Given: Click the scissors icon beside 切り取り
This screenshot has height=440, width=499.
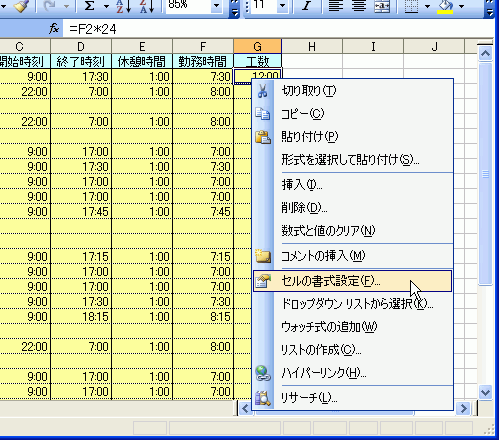Looking at the screenshot, I should click(262, 91).
